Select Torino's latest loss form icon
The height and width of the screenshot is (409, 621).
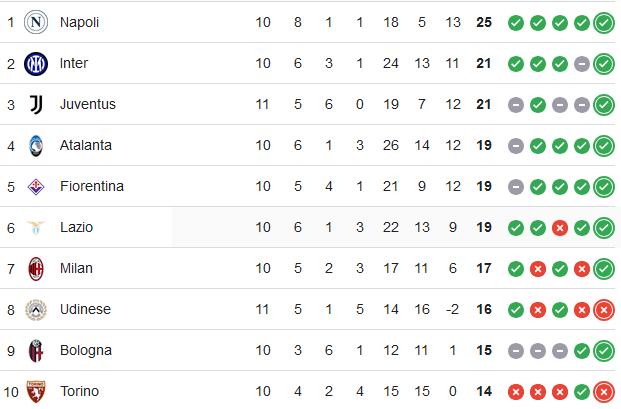604,392
